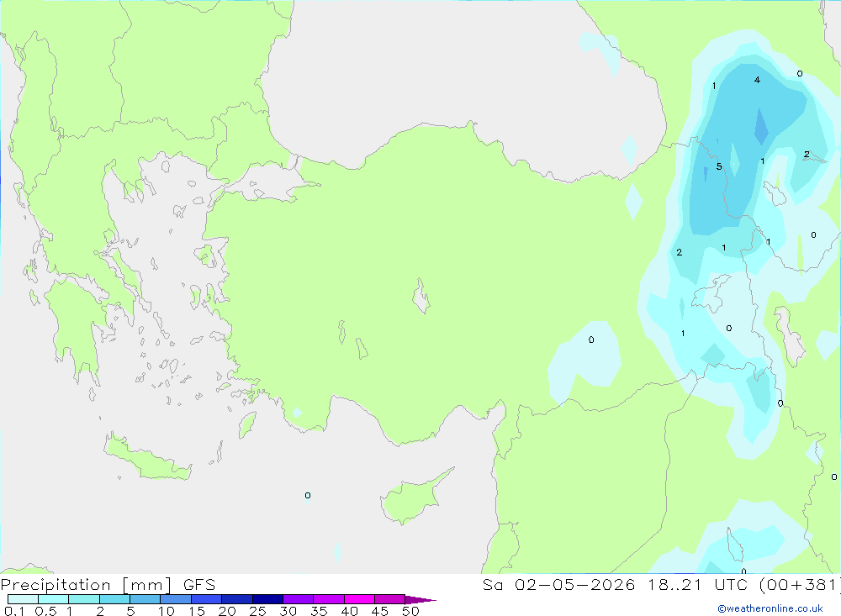Click the "0.1" legend scale label
Image resolution: width=841 pixels, height=616 pixels.
14,611
